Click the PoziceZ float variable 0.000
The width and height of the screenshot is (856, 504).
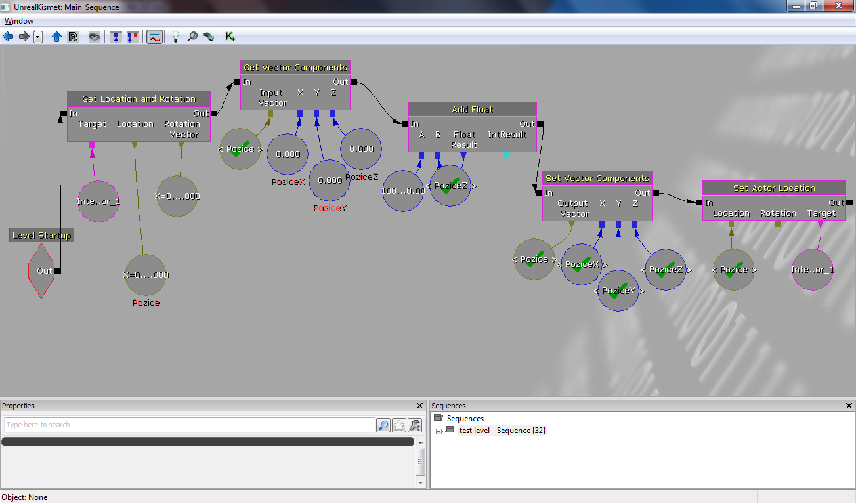[x=361, y=149]
